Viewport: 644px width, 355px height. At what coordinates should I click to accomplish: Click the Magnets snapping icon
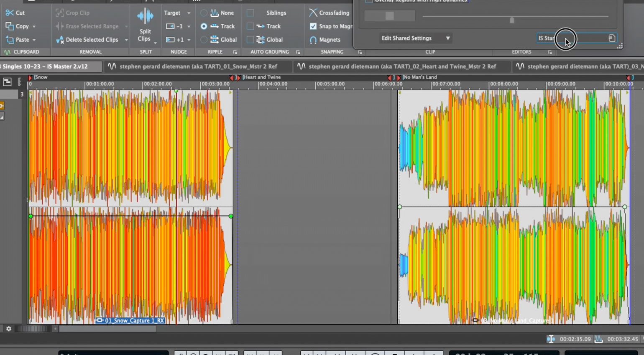tap(313, 40)
